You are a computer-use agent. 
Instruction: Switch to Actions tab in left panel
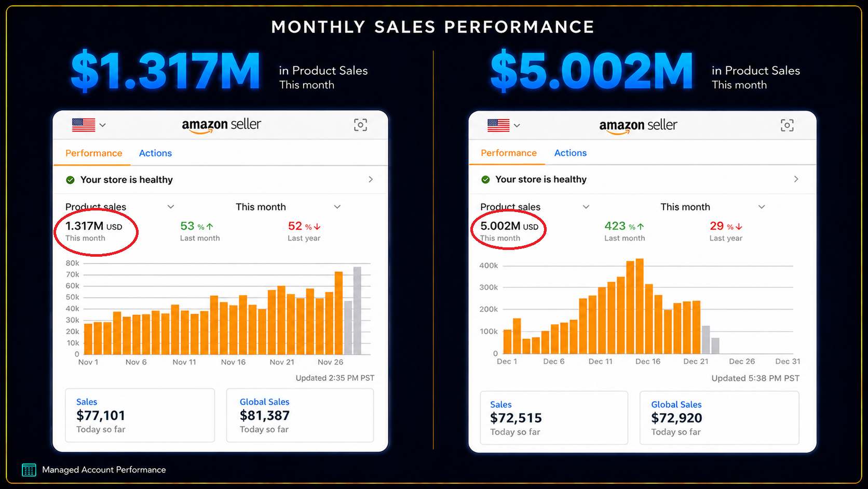[x=155, y=153]
